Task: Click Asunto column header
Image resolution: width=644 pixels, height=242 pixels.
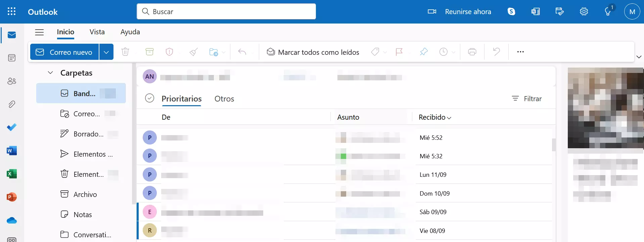Action: pyautogui.click(x=348, y=117)
